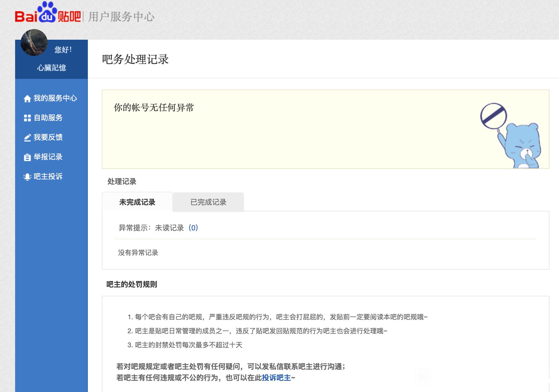Click the unread record count (0)
Viewport: 559px width, 392px height.
point(193,228)
